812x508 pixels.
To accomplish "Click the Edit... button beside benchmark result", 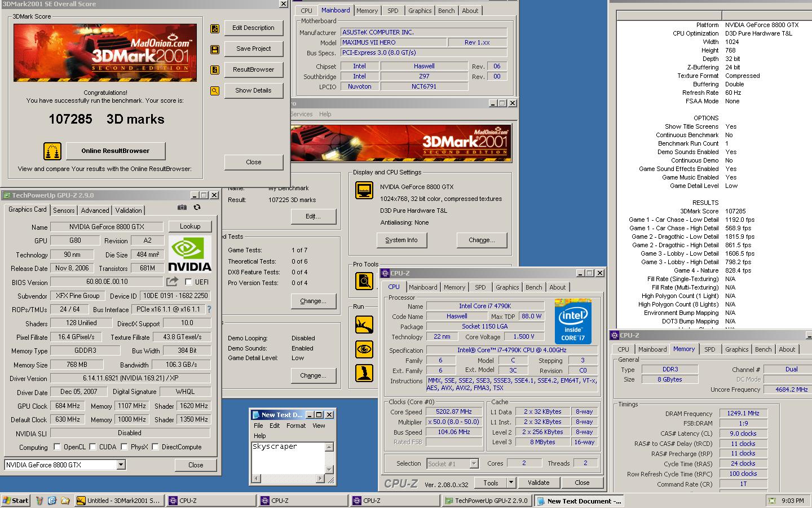I will (313, 216).
